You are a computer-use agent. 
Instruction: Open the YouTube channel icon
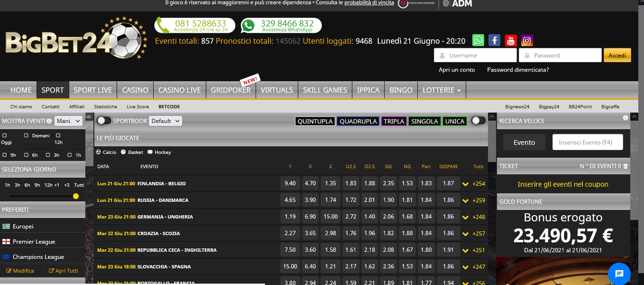coord(511,40)
